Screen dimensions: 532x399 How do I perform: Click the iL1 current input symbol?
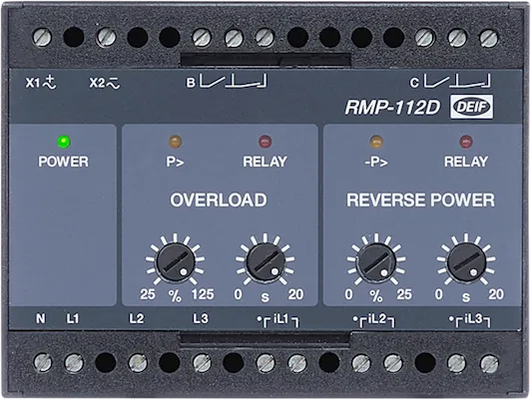click(x=277, y=319)
